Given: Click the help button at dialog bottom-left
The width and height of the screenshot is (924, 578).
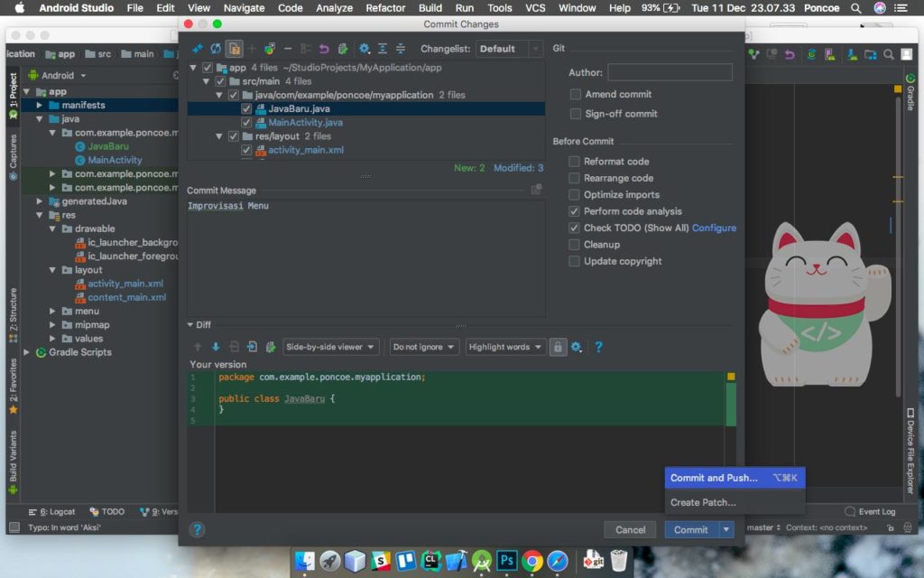Looking at the screenshot, I should (x=198, y=529).
